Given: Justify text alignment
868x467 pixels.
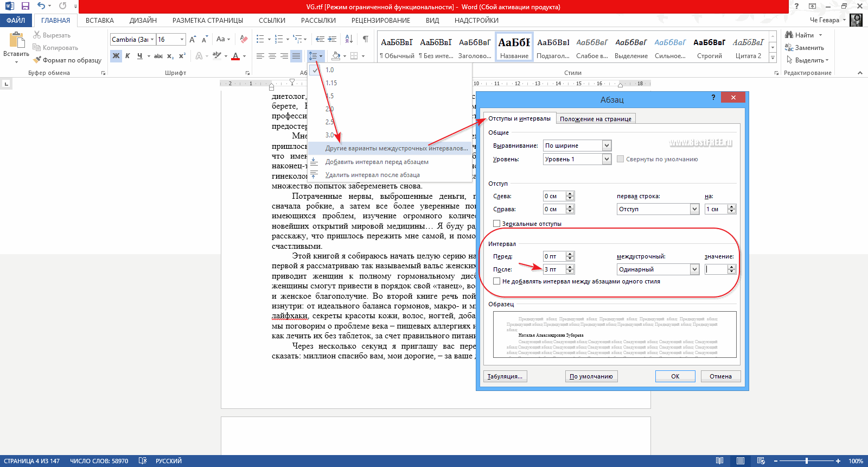Looking at the screenshot, I should tap(296, 55).
